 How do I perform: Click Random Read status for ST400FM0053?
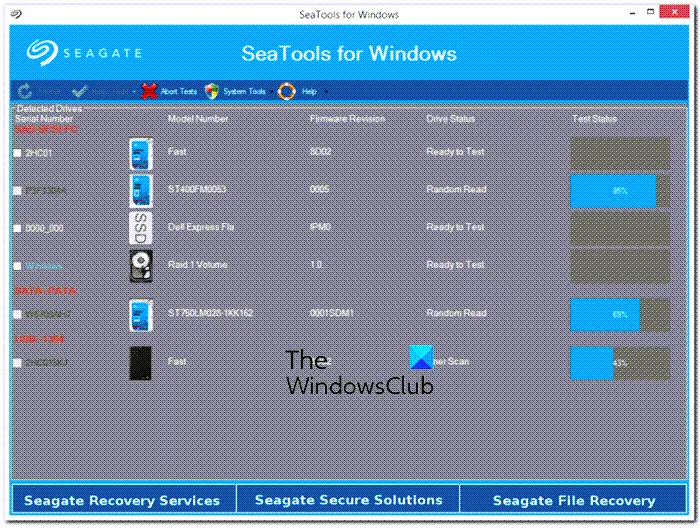(456, 189)
